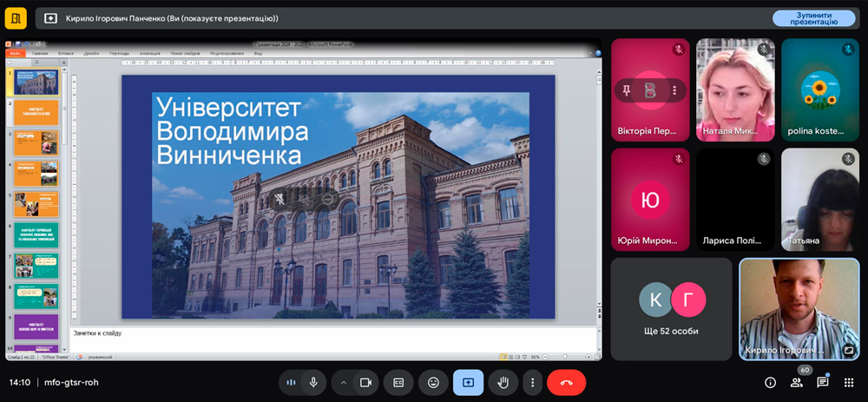Open the Вставка ribbon tab
This screenshot has height=402, width=868.
click(66, 53)
